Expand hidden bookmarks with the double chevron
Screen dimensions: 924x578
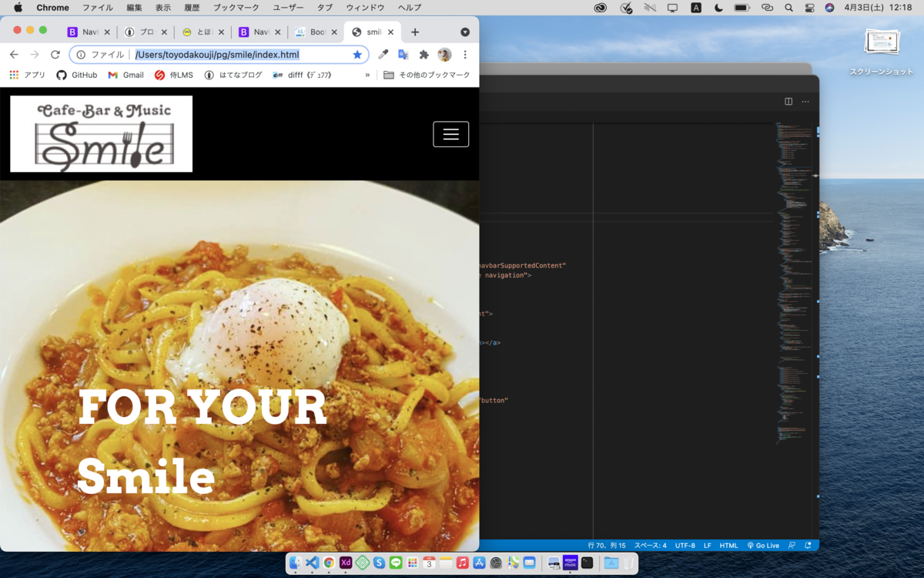(x=367, y=75)
